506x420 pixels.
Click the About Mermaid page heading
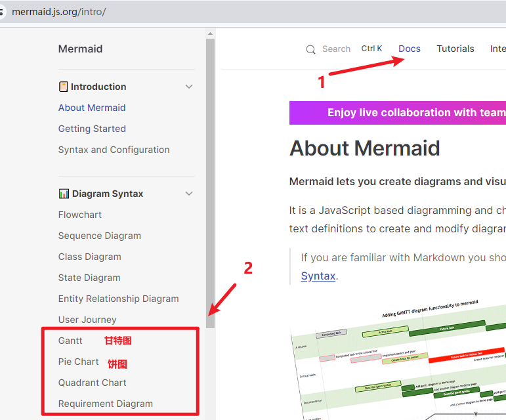(365, 148)
